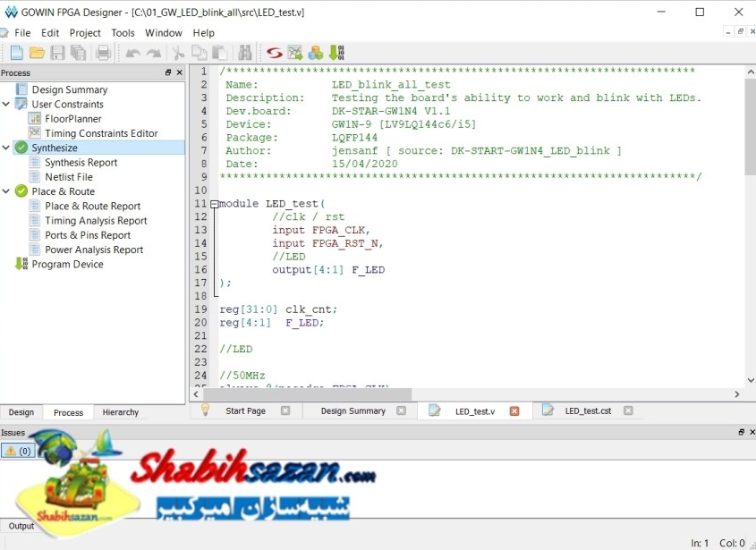Click the New File toolbar icon
Image resolution: width=756 pixels, height=550 pixels.
coord(16,53)
